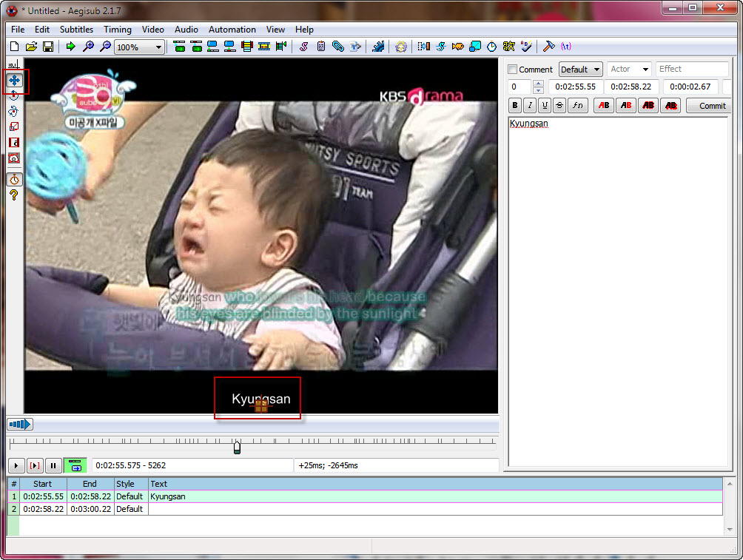Select the Rotate on Z axis tool

point(14,95)
